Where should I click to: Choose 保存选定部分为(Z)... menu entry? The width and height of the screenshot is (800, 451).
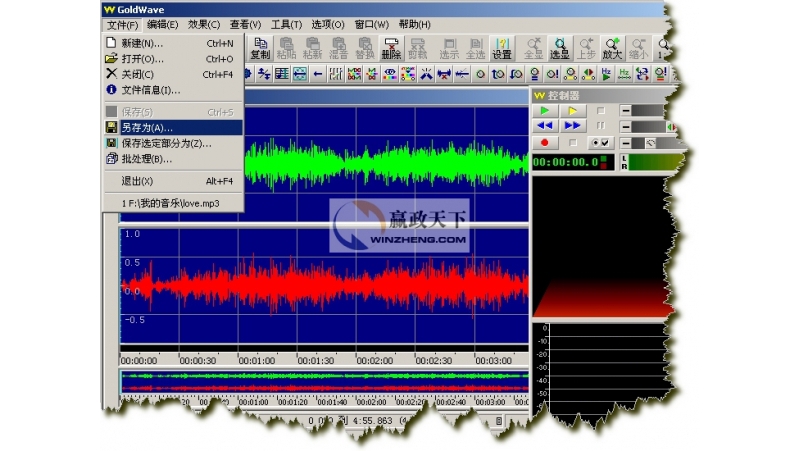173,143
